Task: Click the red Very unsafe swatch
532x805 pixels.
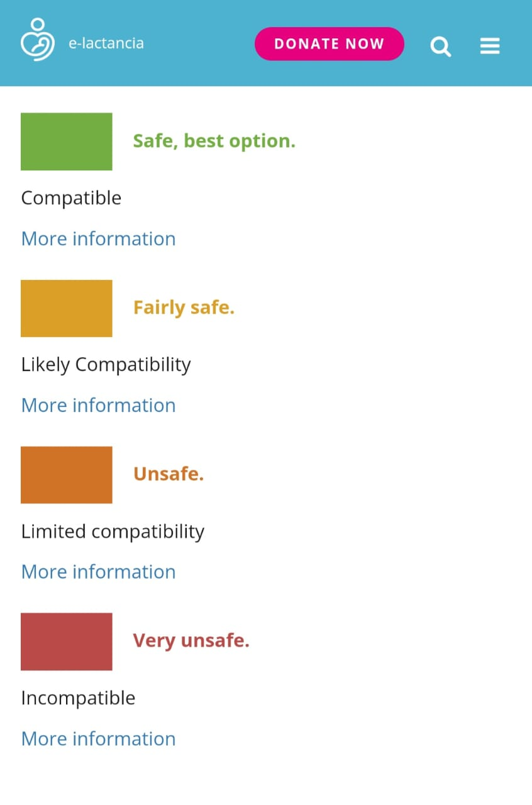Action: [67, 641]
